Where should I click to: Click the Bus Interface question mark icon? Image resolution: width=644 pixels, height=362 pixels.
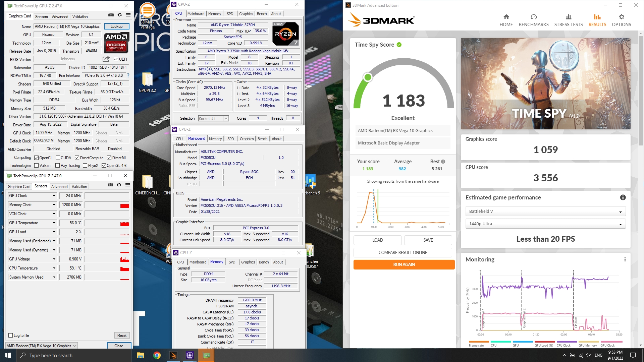coord(128,75)
